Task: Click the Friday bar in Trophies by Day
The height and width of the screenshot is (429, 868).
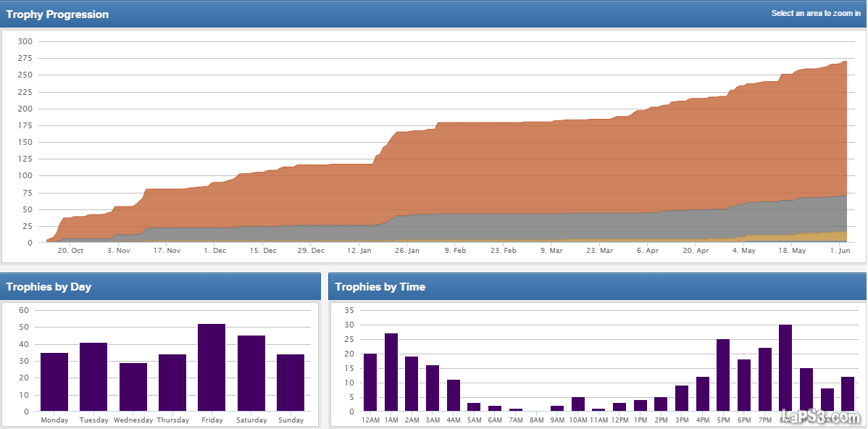Action: tap(212, 367)
